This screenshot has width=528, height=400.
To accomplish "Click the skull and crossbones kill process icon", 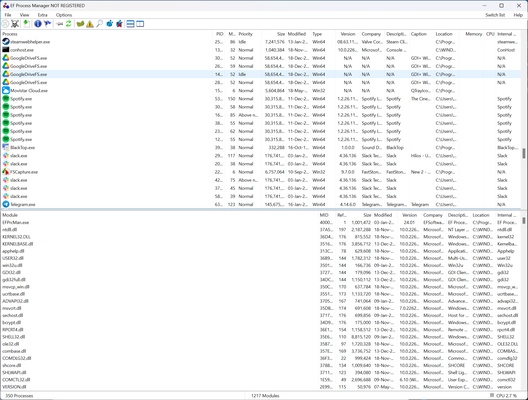I will [15, 24].
